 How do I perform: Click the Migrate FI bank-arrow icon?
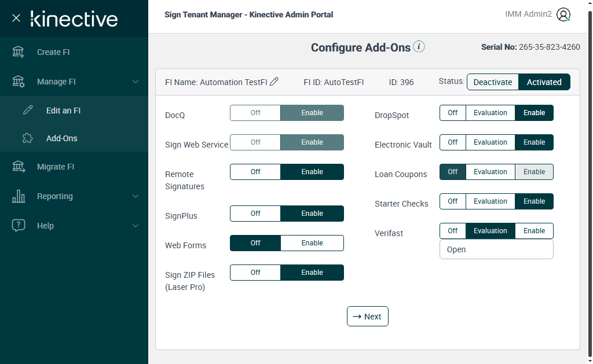point(18,166)
